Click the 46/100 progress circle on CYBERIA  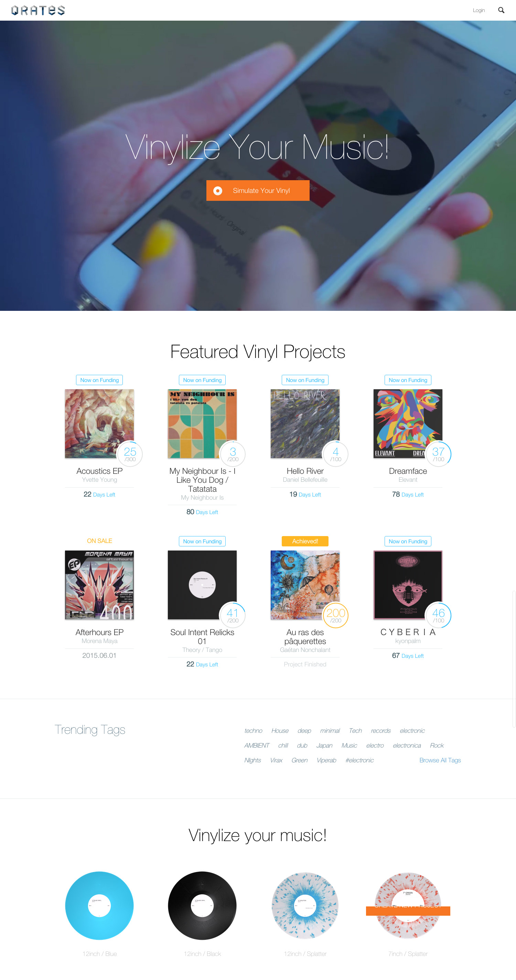[438, 615]
